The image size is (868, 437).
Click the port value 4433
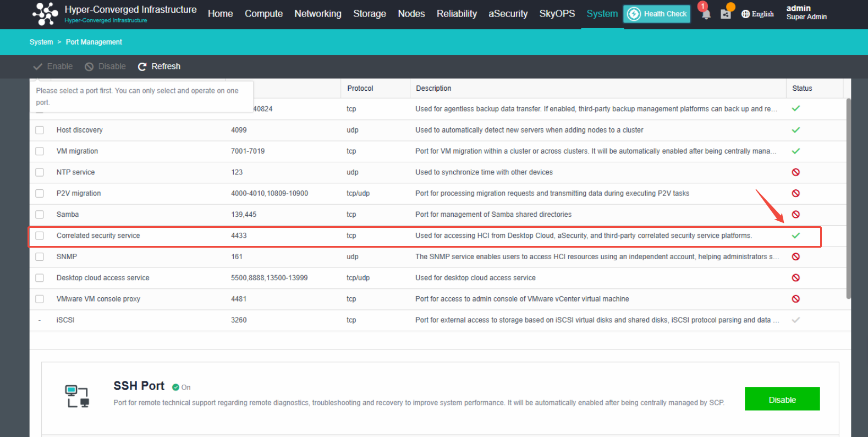coord(239,236)
